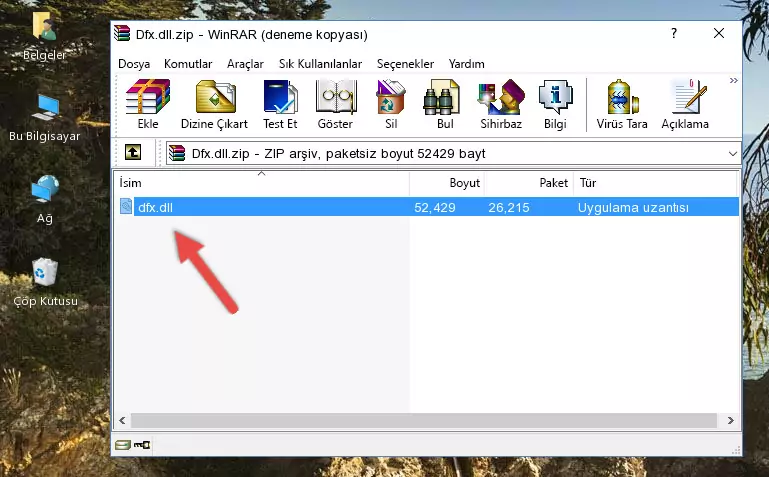Image resolution: width=769 pixels, height=477 pixels.
Task: Select the Ağ network desktop icon
Action: click(x=45, y=199)
